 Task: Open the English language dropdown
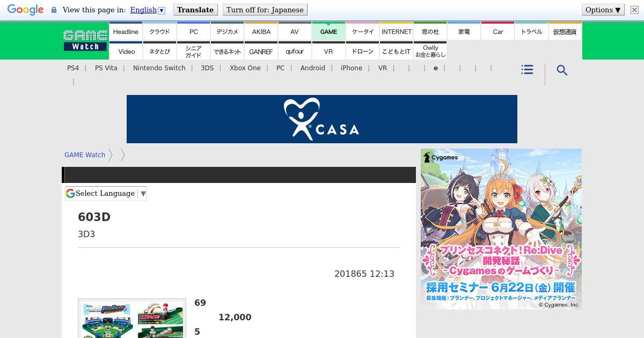point(148,10)
